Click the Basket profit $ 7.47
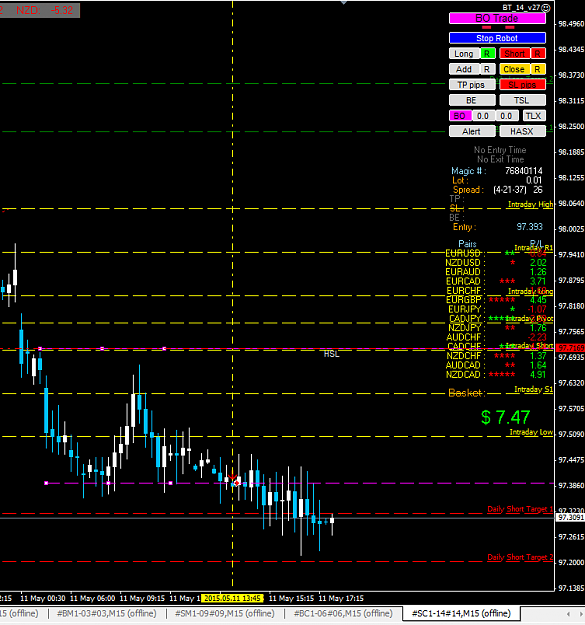 coord(505,417)
